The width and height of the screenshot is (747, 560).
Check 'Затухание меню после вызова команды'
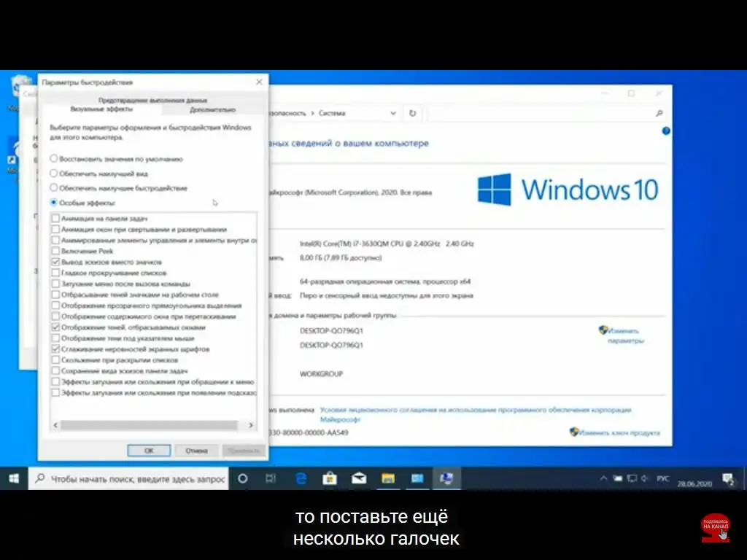[x=55, y=284]
